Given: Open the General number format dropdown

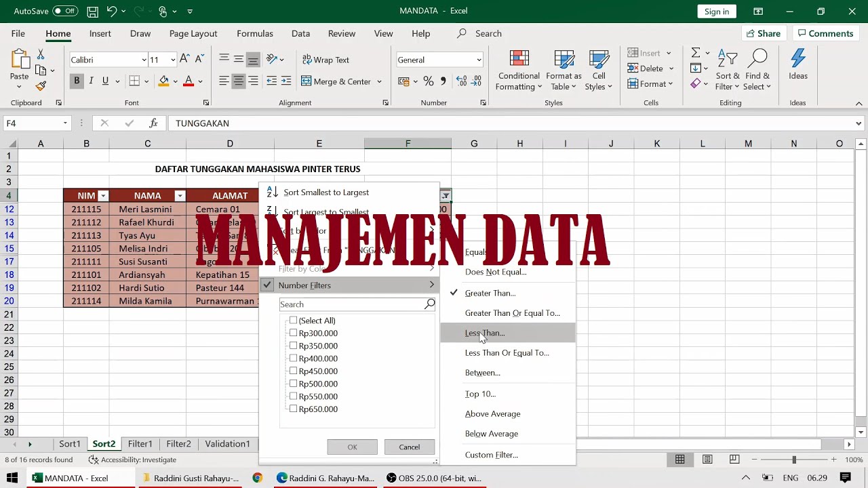Looking at the screenshot, I should [479, 60].
